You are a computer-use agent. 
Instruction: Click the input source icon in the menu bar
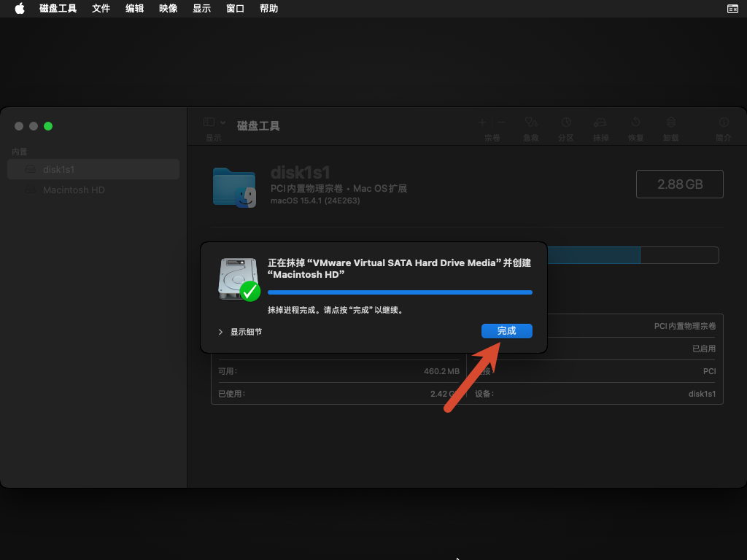coord(732,9)
